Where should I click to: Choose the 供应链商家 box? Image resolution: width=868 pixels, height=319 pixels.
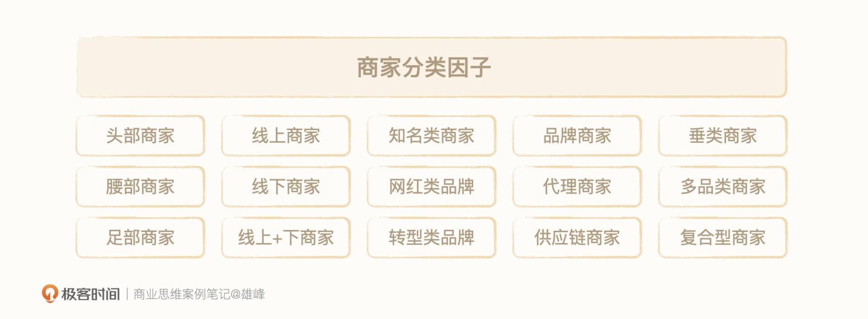(577, 238)
